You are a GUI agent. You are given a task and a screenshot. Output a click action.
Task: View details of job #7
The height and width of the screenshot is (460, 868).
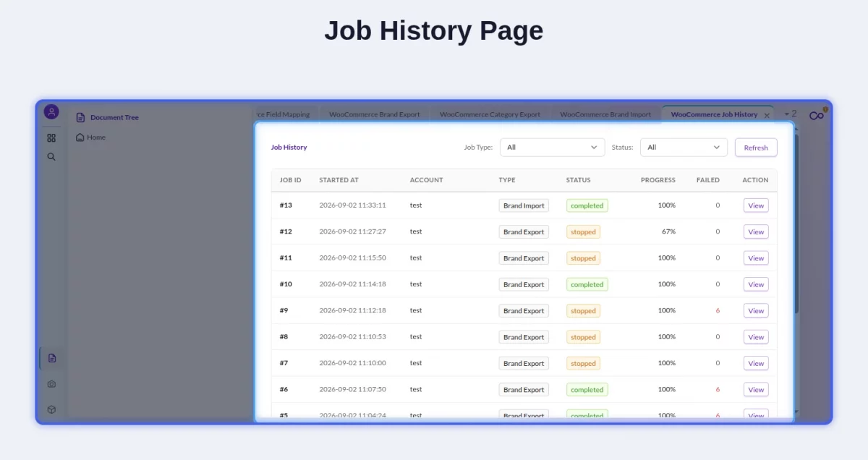756,363
